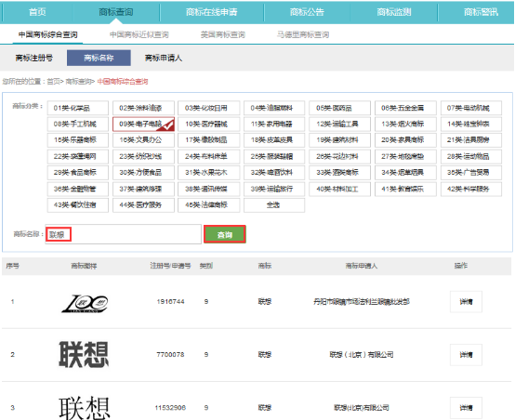The height and width of the screenshot is (420, 515).
Task: Open 详情 for trademark 7700078
Action: pyautogui.click(x=466, y=355)
